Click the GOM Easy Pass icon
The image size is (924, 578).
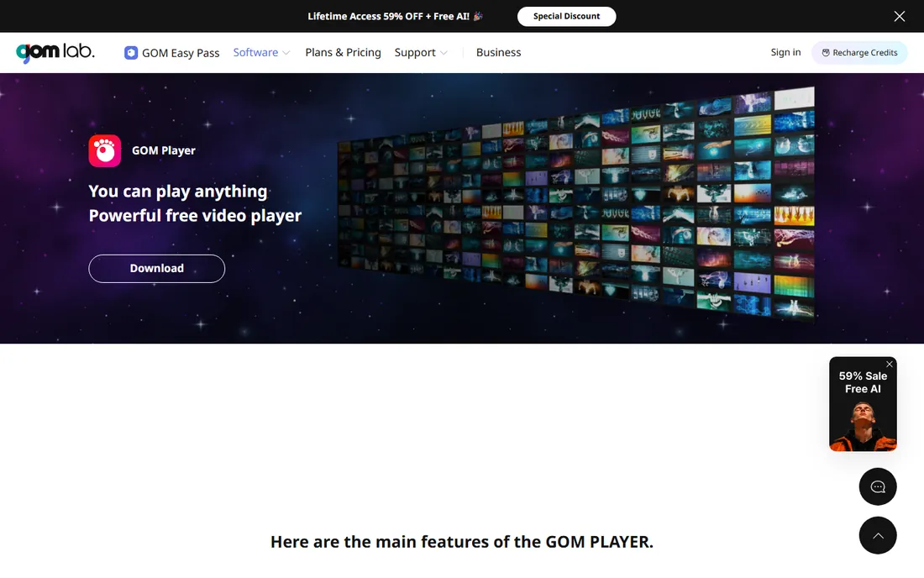point(131,53)
